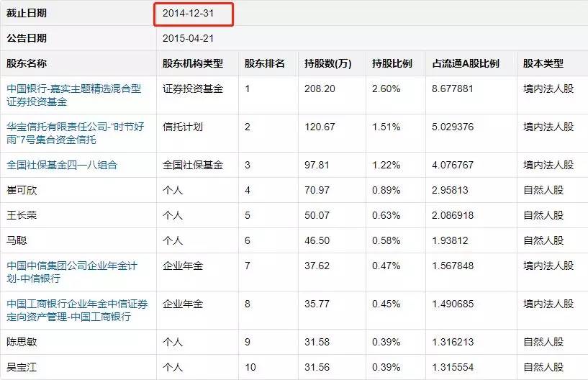This screenshot has height=380, width=588.
Task: Select shareholder name 崔可欣
Action: pos(22,190)
